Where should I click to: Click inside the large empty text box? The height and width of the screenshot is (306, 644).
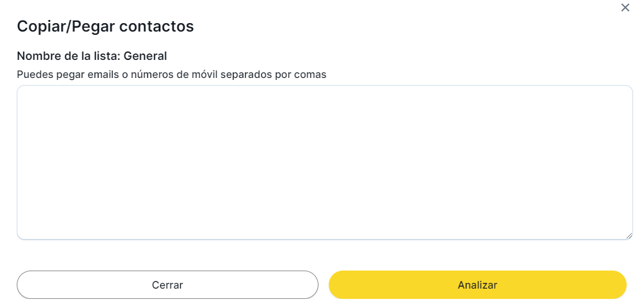click(324, 162)
